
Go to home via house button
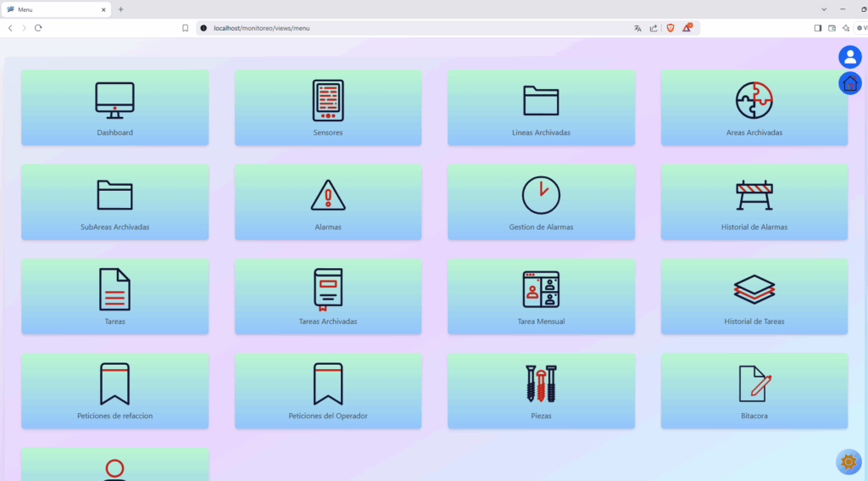tap(849, 83)
